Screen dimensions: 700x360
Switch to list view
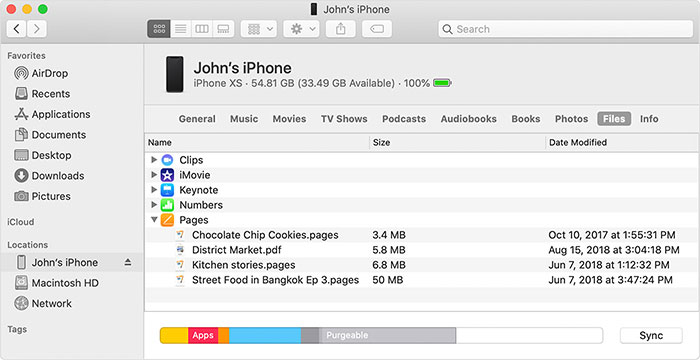[x=180, y=29]
